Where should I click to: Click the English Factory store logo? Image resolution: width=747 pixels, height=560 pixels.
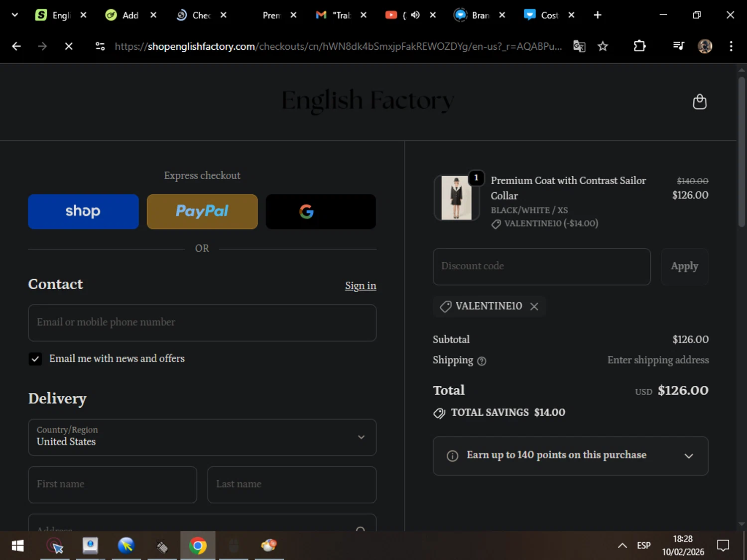pyautogui.click(x=368, y=101)
